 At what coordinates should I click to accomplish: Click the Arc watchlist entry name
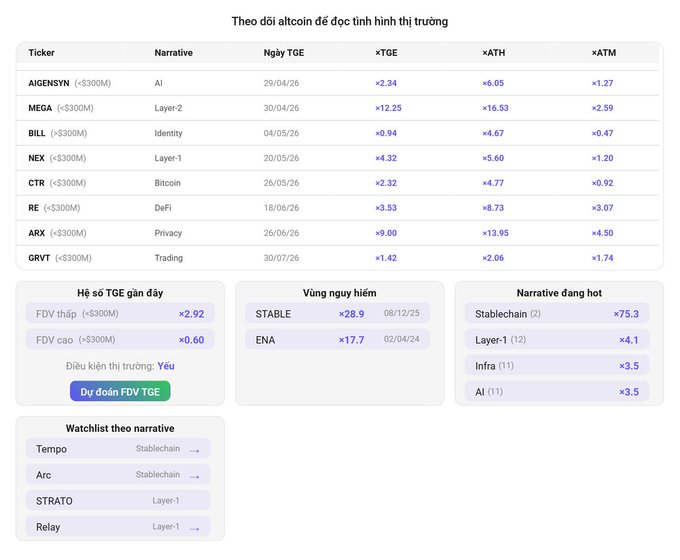(x=43, y=475)
